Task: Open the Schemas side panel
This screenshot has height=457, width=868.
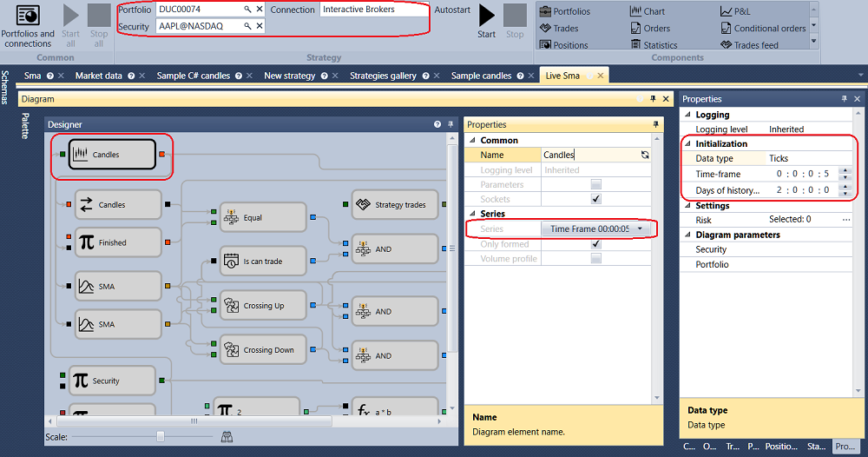Action: point(5,88)
